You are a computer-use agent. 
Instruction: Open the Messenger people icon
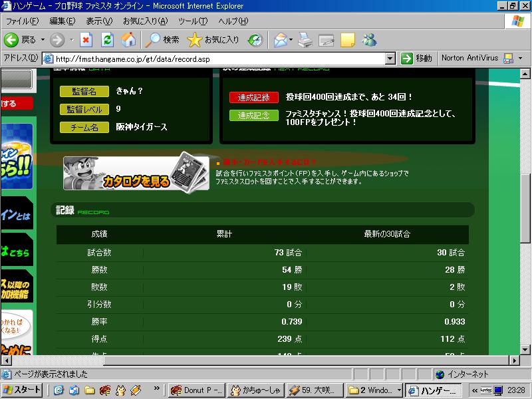click(x=369, y=40)
